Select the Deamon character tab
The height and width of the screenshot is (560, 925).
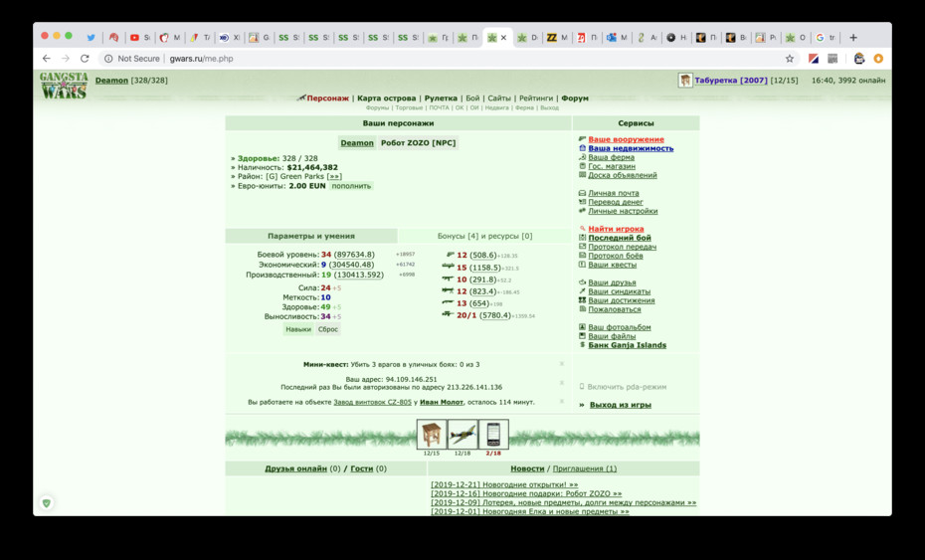coord(357,143)
